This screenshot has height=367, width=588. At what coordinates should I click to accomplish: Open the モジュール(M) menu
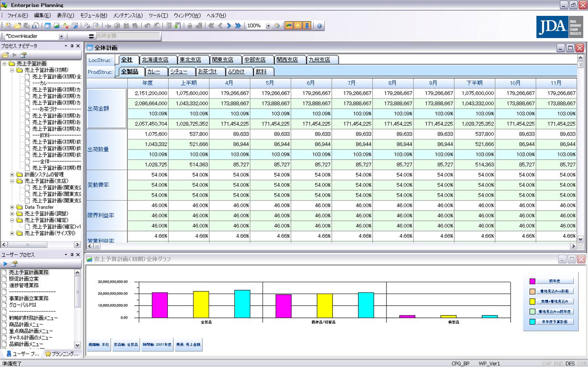(93, 15)
